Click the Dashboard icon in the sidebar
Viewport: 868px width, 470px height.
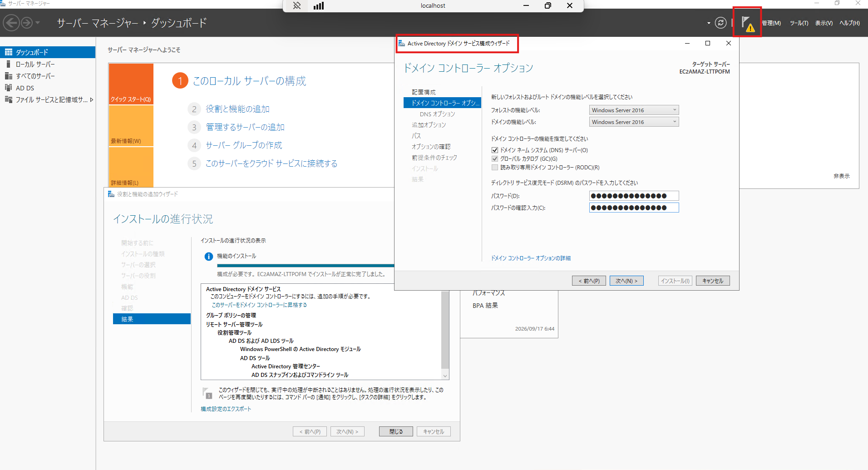(8, 52)
